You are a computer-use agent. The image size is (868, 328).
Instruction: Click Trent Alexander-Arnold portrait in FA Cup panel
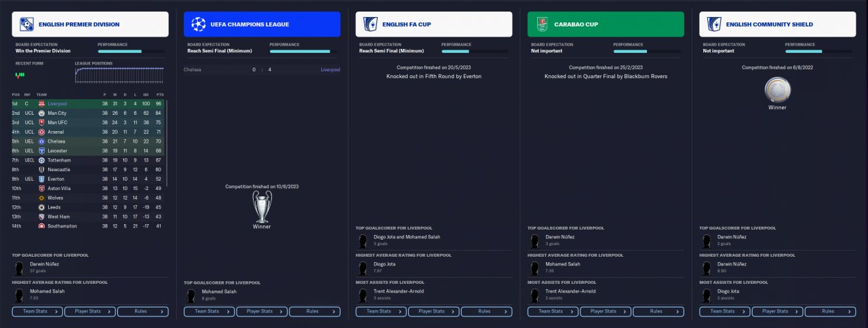point(363,294)
